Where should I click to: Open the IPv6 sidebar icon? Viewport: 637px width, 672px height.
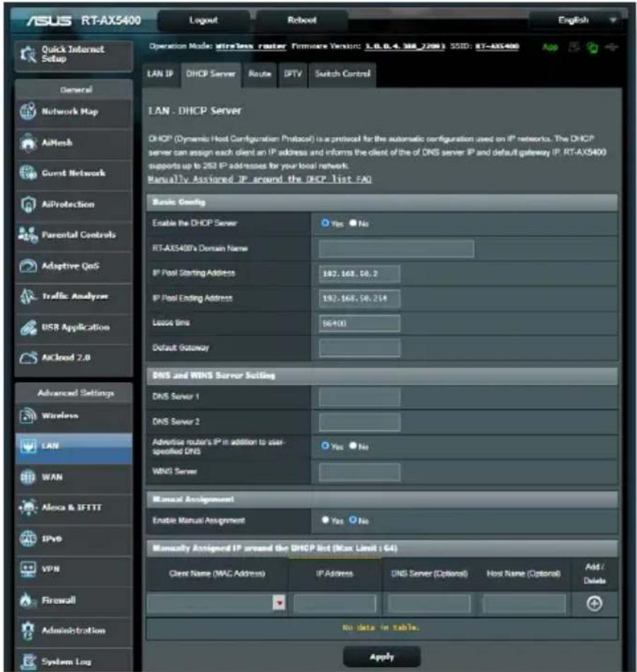28,539
